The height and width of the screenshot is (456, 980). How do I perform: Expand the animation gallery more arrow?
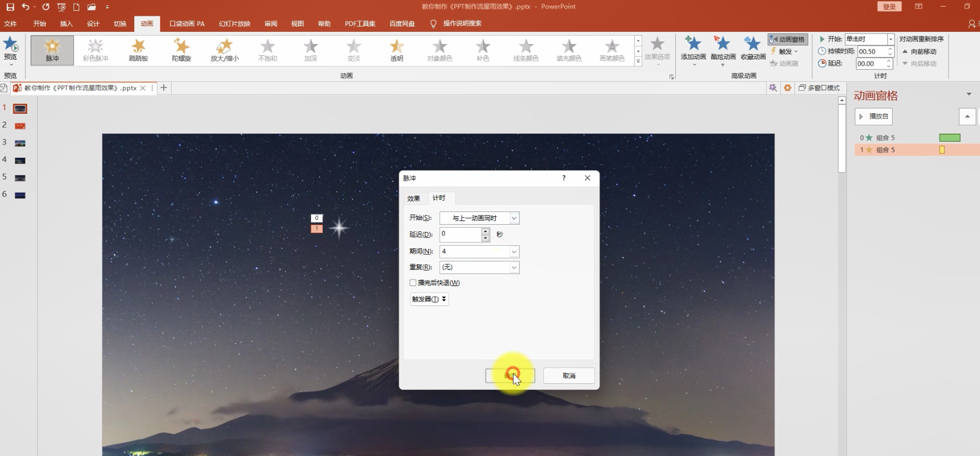pyautogui.click(x=638, y=61)
